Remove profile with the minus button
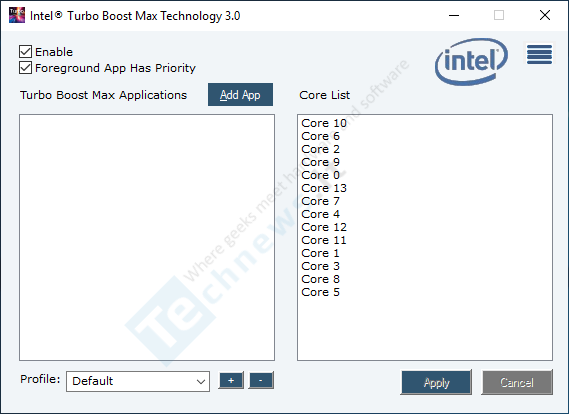This screenshot has height=414, width=569. coord(261,381)
